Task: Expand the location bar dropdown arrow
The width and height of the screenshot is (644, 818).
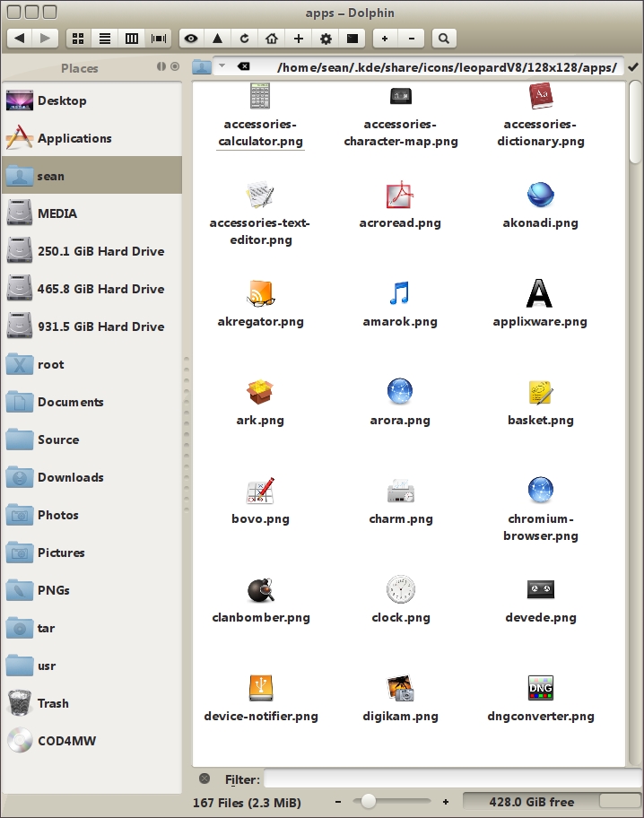Action: coord(222,65)
